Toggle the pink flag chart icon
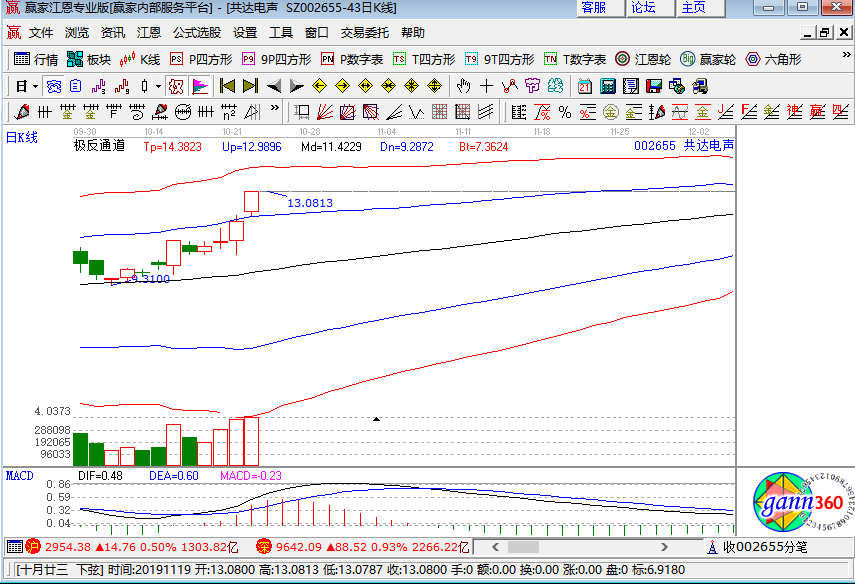Screen dimensions: 855x584 pos(200,86)
